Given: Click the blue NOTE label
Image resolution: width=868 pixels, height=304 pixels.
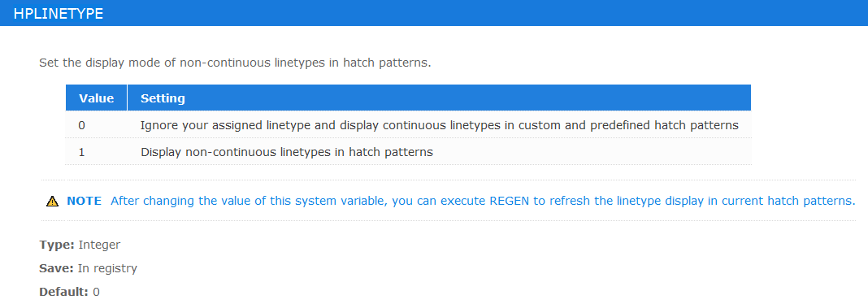Looking at the screenshot, I should pos(85,201).
